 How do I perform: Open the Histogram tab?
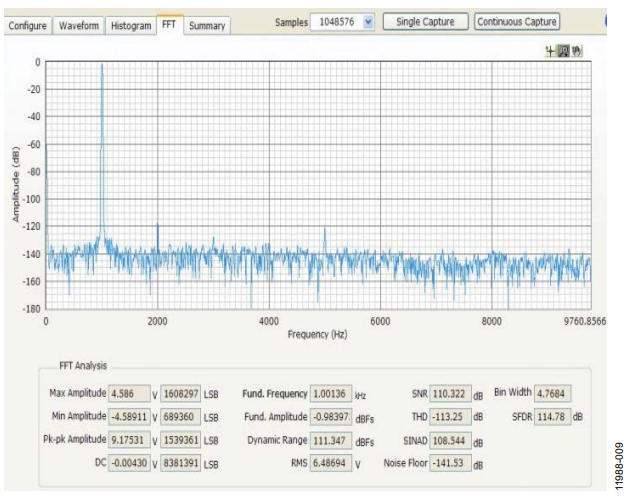(131, 26)
